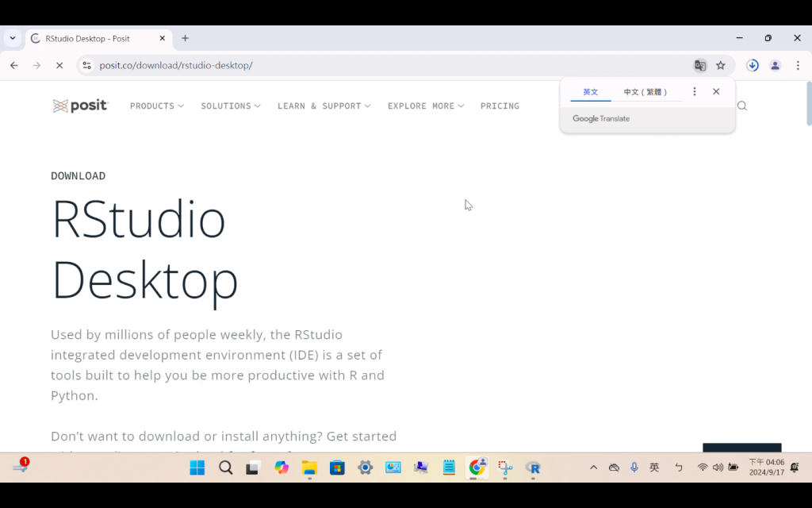The height and width of the screenshot is (508, 812).
Task: Expand the LEARN & SUPPORT menu
Action: point(324,106)
